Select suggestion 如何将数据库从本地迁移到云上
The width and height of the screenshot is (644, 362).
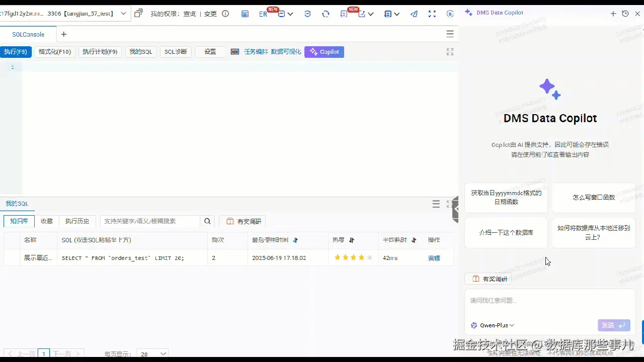pos(594,233)
